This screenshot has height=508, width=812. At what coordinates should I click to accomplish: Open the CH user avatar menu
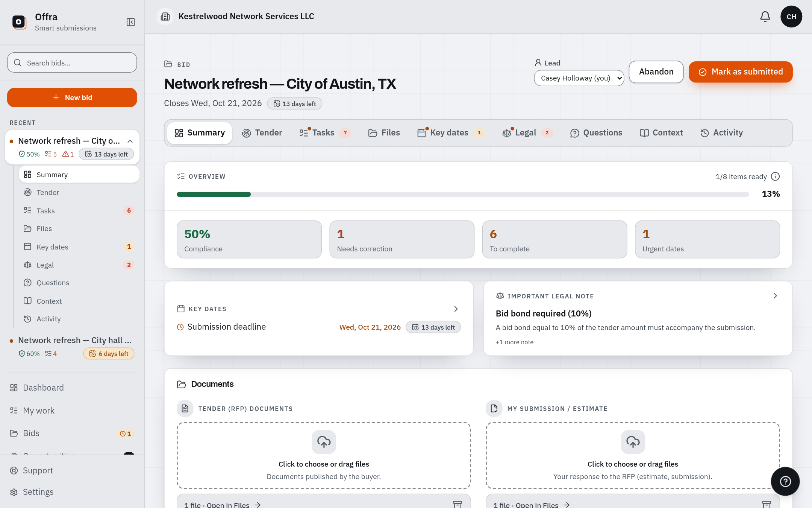[791, 17]
